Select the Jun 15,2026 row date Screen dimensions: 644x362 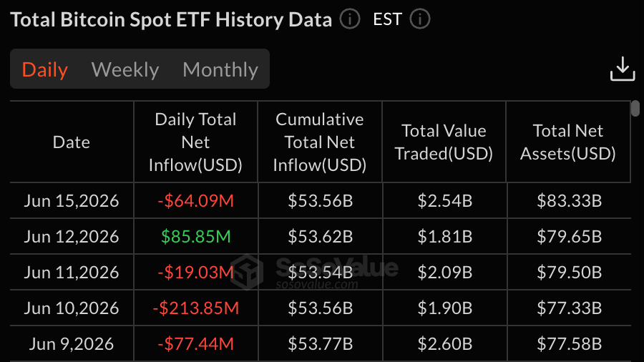[72, 201]
